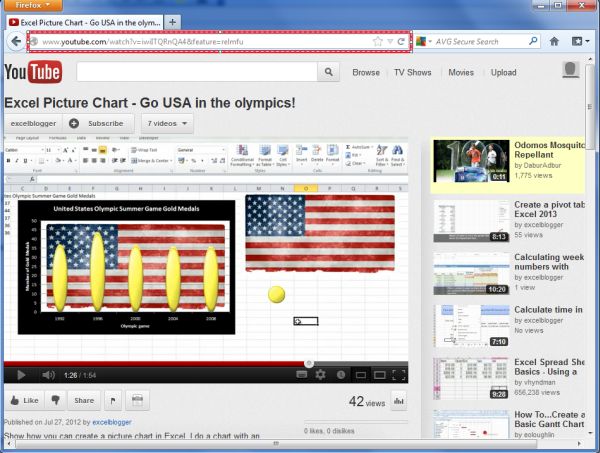
Task: Open Create a pivot table video thumbnail
Action: click(471, 221)
